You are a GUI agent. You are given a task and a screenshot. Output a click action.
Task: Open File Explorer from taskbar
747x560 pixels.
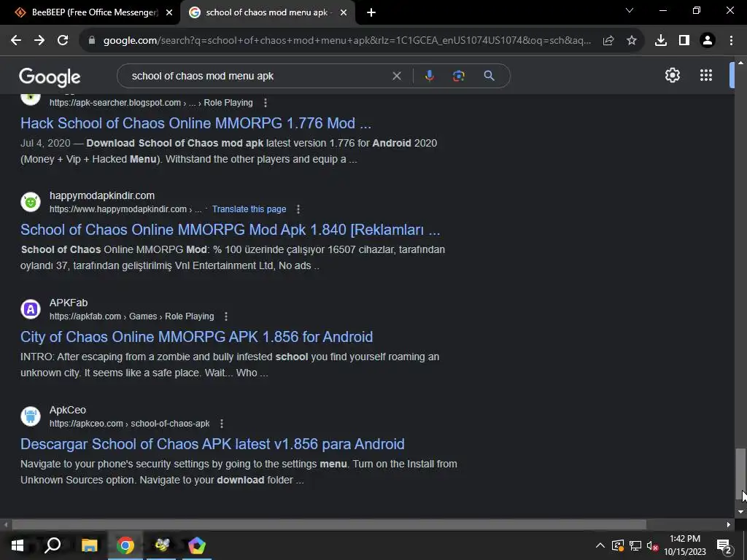(89, 545)
